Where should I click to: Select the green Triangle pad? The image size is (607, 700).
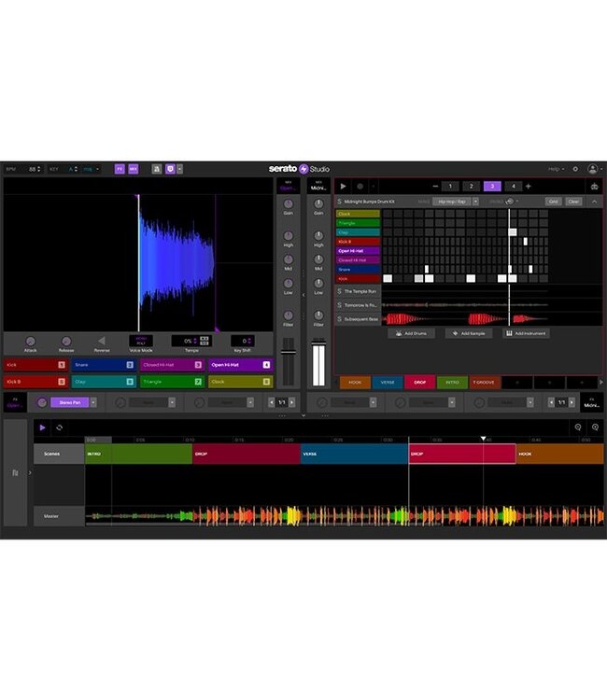(x=172, y=382)
